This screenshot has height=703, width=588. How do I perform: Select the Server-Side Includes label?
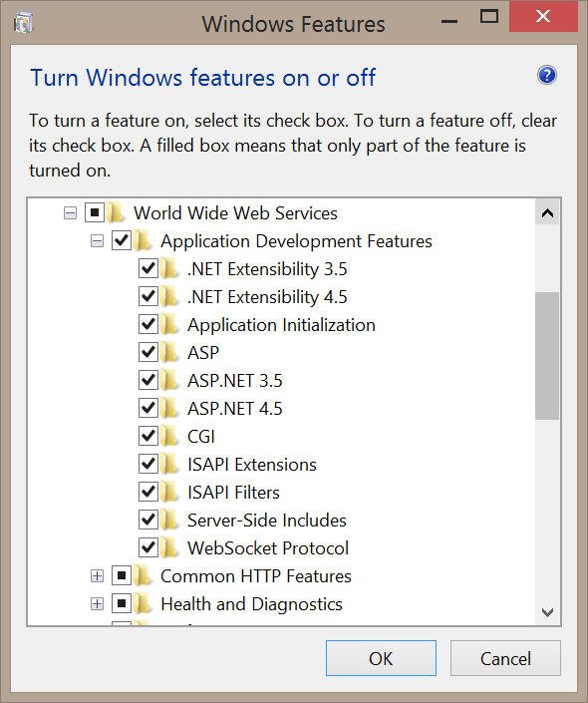[x=267, y=521]
